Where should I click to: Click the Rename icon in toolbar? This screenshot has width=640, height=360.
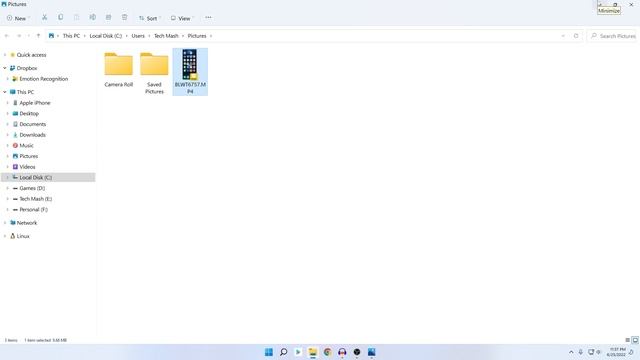(x=93, y=18)
